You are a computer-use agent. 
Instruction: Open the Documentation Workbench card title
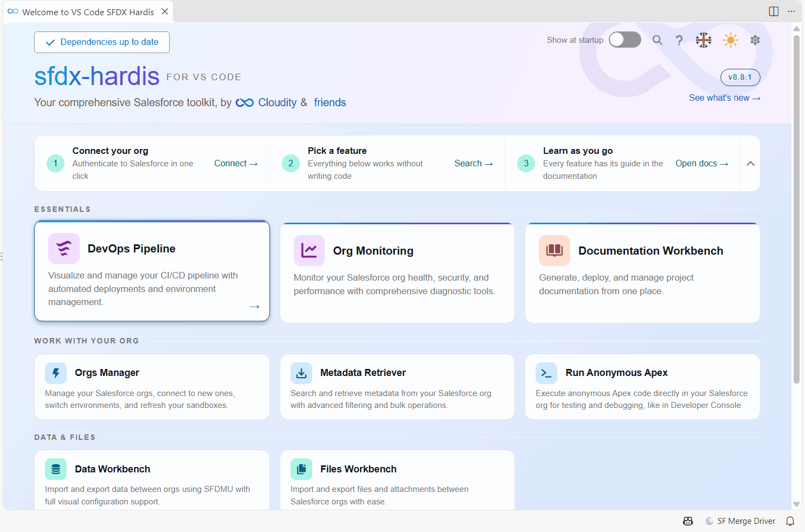coord(651,251)
